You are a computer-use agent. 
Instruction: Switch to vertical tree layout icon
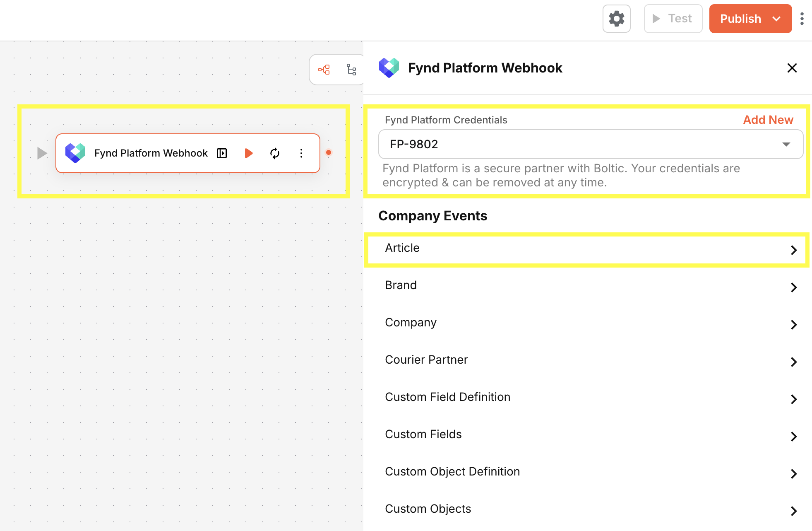tap(351, 70)
